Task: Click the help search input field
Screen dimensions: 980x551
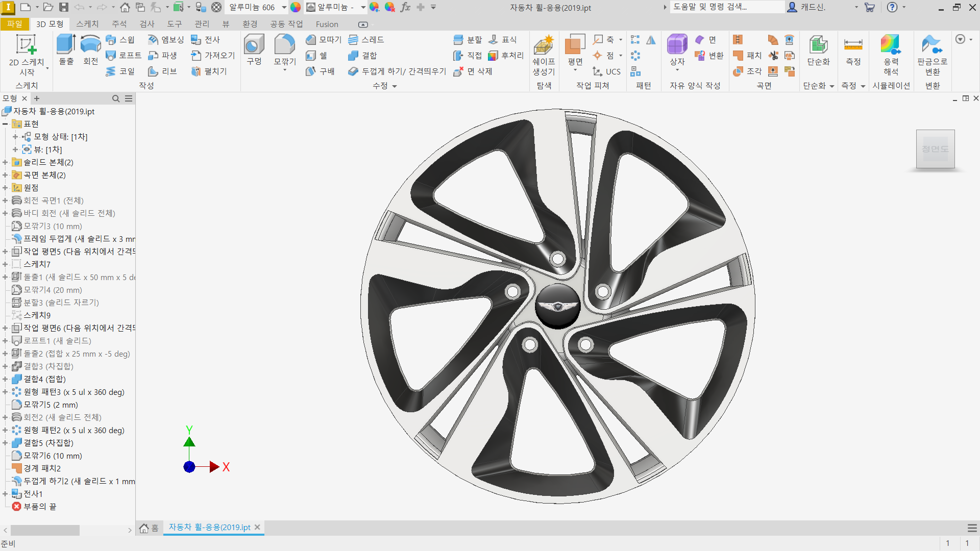Action: (727, 7)
